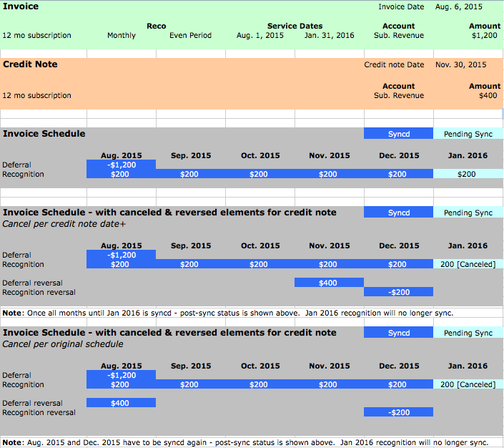
Task: Select 200 [Canceled] in original schedule section
Action: (x=468, y=384)
